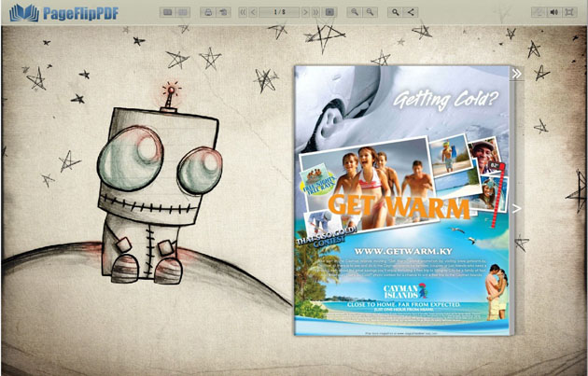Click the faded button left of the speaker icon
The width and height of the screenshot is (588, 376).
[x=539, y=12]
